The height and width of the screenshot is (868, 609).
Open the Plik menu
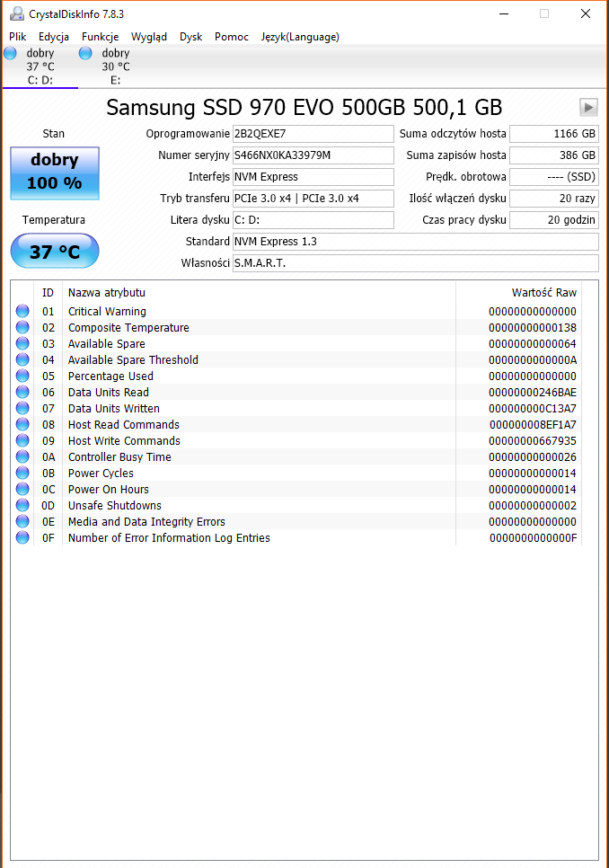[18, 37]
